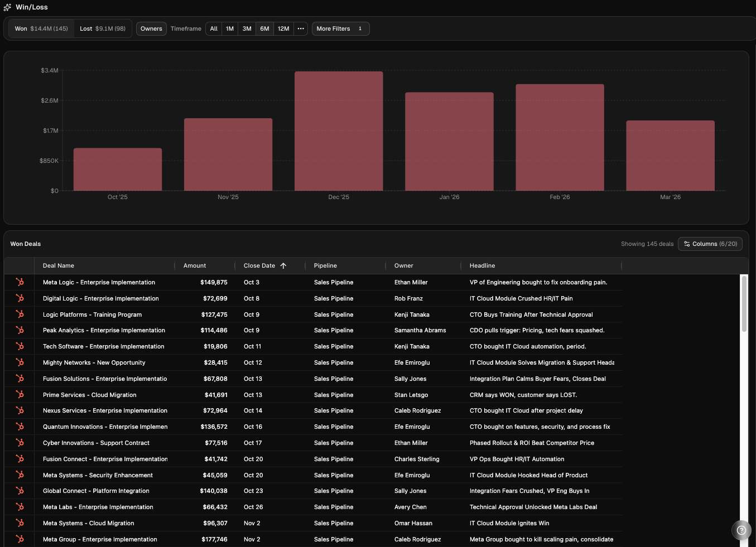Viewport: 756px width, 547px height.
Task: Select the 12M timeframe tab
Action: (x=283, y=28)
